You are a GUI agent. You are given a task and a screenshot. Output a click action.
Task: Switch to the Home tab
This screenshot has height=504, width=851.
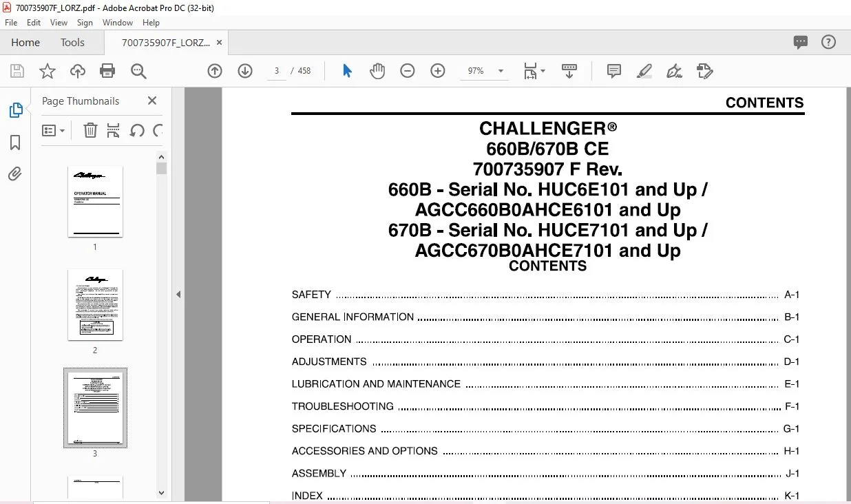point(25,42)
